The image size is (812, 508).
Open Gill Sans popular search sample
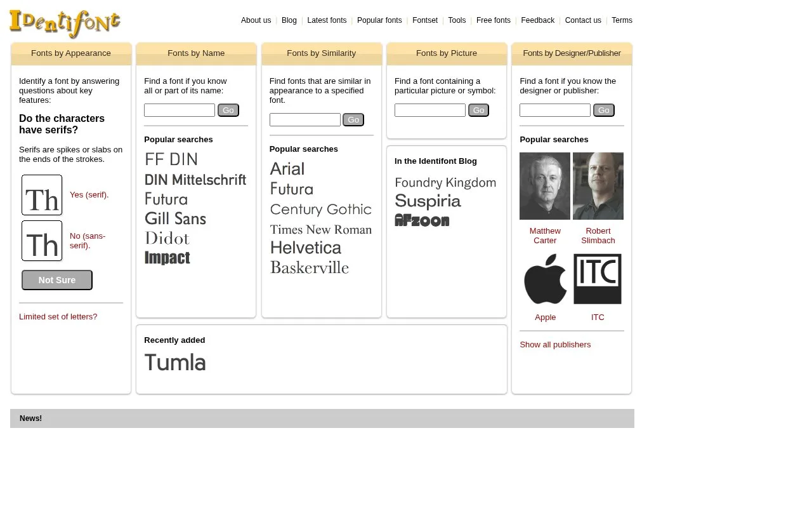pos(175,218)
